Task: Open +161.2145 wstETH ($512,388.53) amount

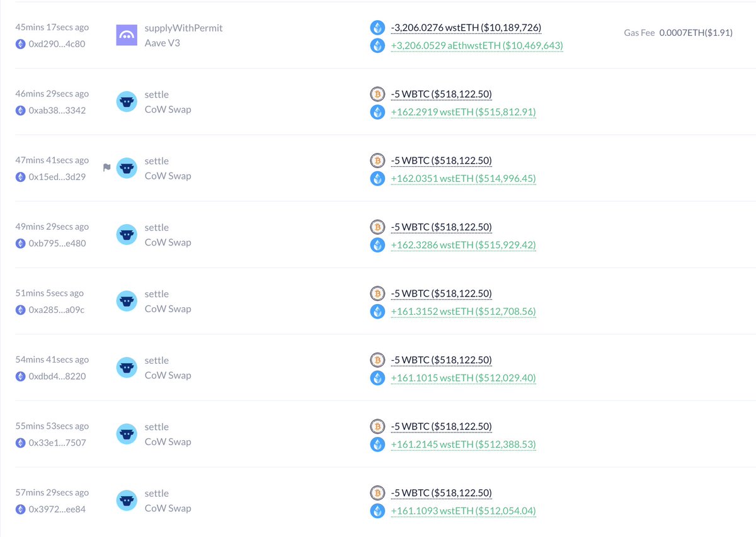Action: click(464, 444)
